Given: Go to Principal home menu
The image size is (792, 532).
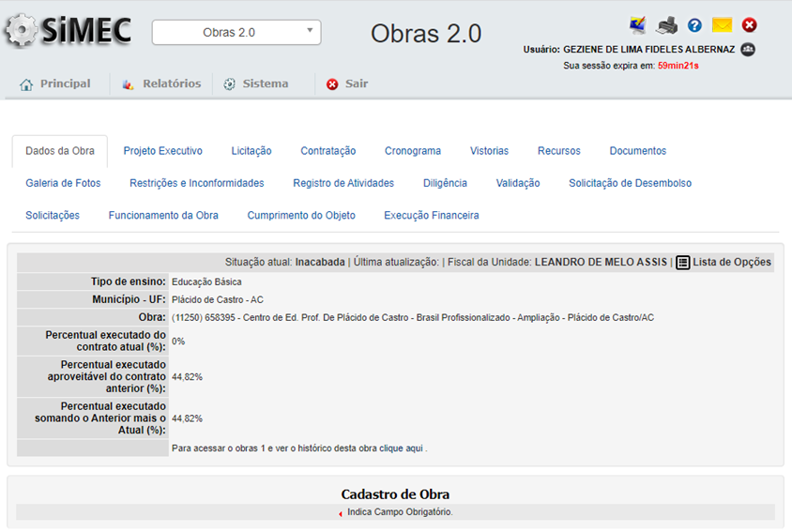Looking at the screenshot, I should click(55, 84).
